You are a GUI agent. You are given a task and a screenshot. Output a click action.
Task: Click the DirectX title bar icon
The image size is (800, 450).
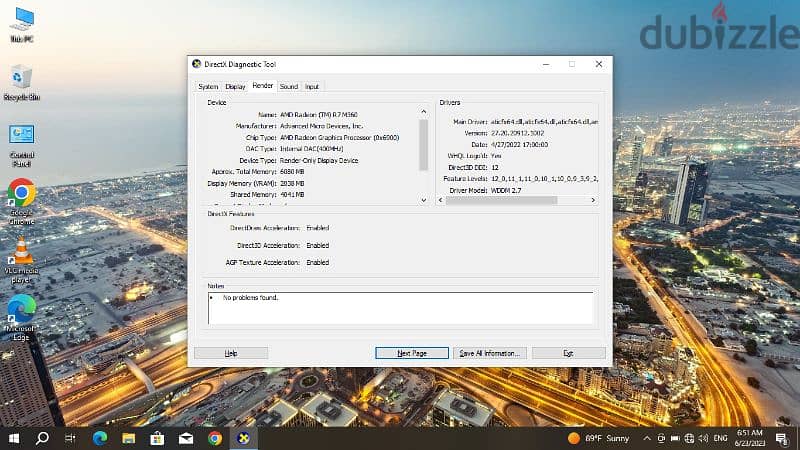196,64
